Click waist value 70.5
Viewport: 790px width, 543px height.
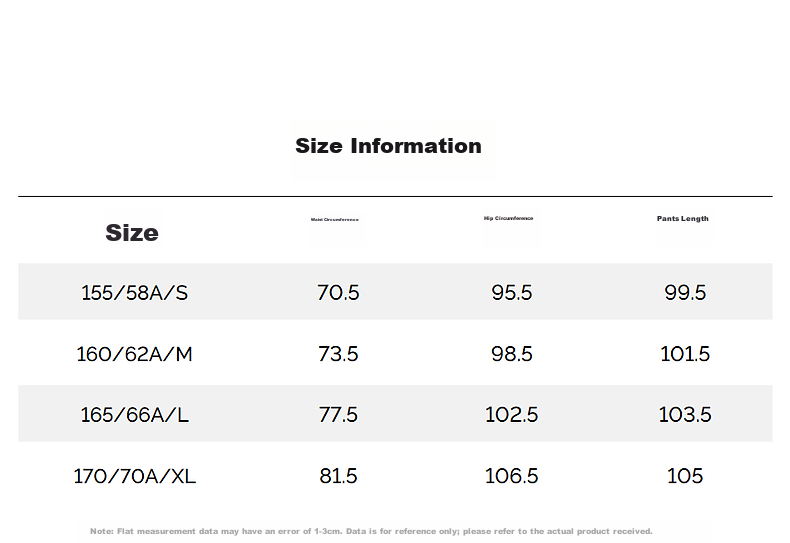(x=338, y=293)
